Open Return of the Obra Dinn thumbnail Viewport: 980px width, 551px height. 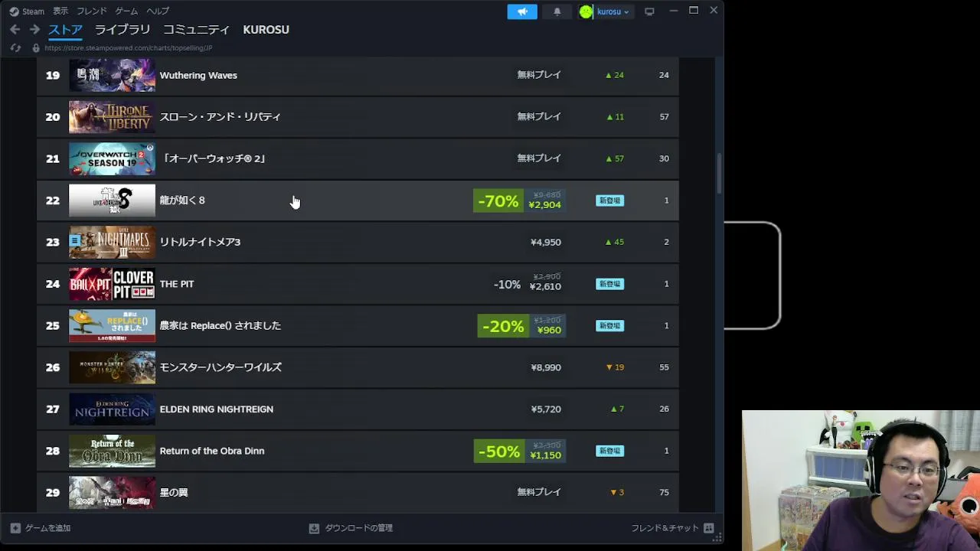[112, 451]
